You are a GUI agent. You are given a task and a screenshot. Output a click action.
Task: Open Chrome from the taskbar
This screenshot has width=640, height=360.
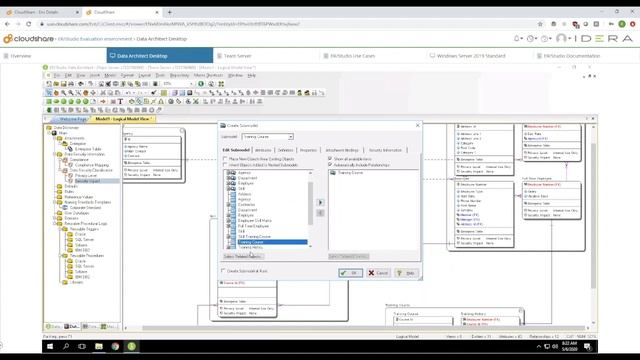pos(115,347)
